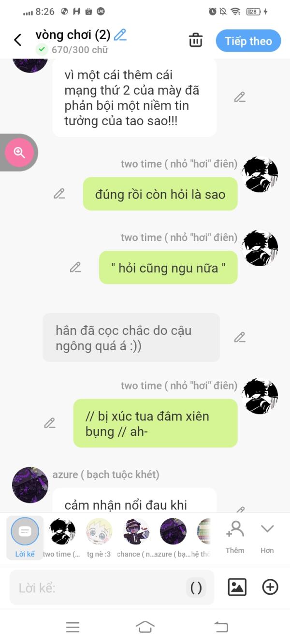The image size is (290, 644).
Task: Choose the "tg nè :3" character
Action: pyautogui.click(x=99, y=538)
